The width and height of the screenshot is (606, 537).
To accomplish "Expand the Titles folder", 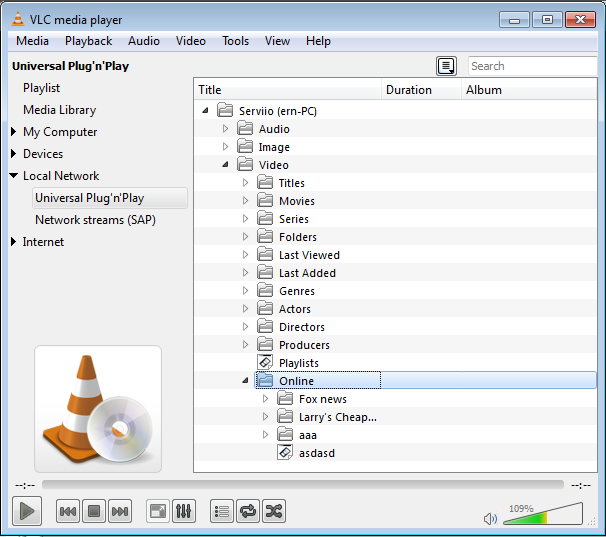I will tap(245, 183).
